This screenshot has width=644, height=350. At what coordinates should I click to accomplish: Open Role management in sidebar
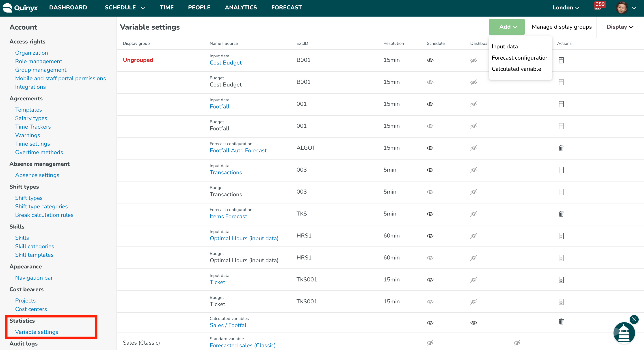click(x=39, y=61)
